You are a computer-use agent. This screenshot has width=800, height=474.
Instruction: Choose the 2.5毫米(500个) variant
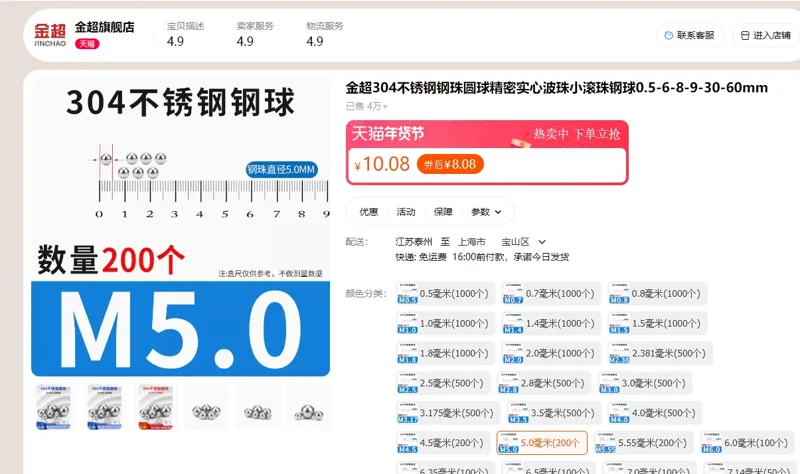tap(443, 383)
